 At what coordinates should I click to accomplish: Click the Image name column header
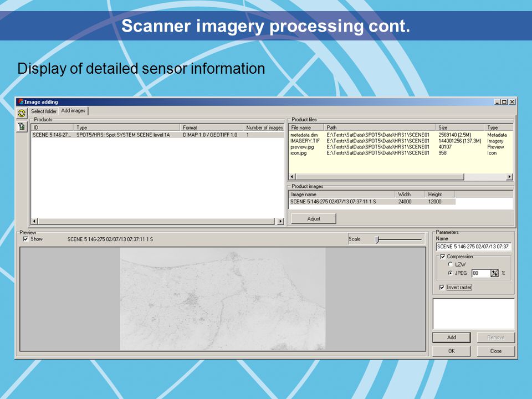342,195
